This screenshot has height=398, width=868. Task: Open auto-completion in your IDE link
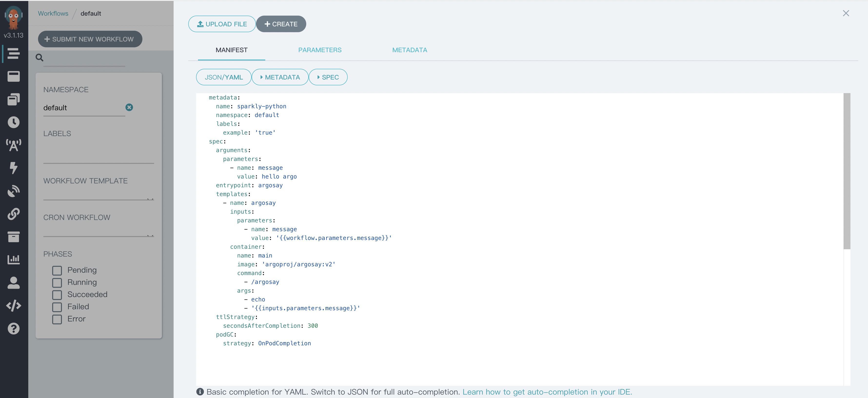pos(547,392)
